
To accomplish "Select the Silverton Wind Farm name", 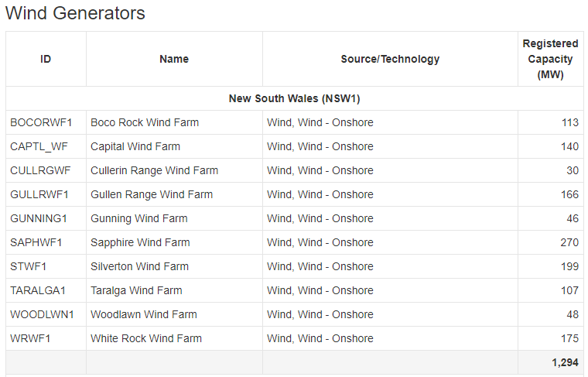I will (x=139, y=266).
